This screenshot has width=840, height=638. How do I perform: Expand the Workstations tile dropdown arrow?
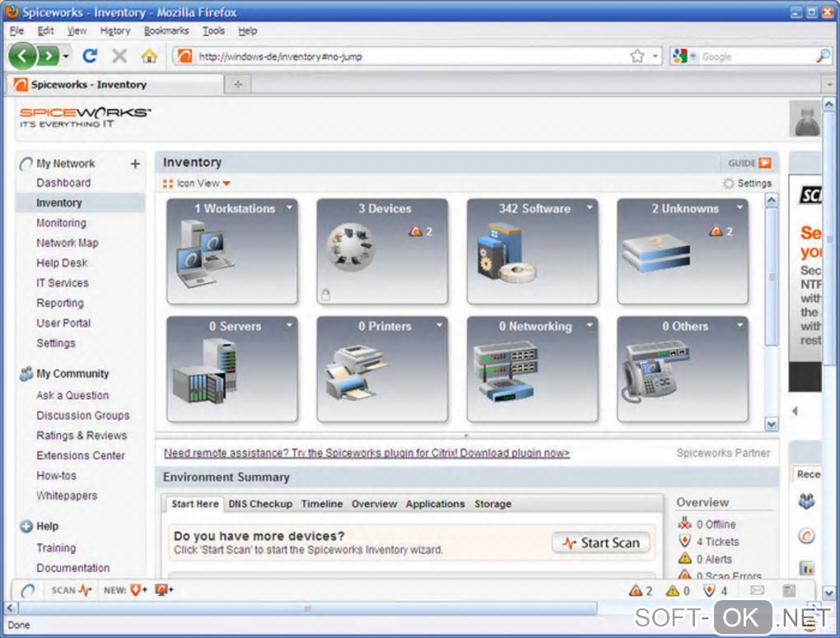pyautogui.click(x=289, y=207)
